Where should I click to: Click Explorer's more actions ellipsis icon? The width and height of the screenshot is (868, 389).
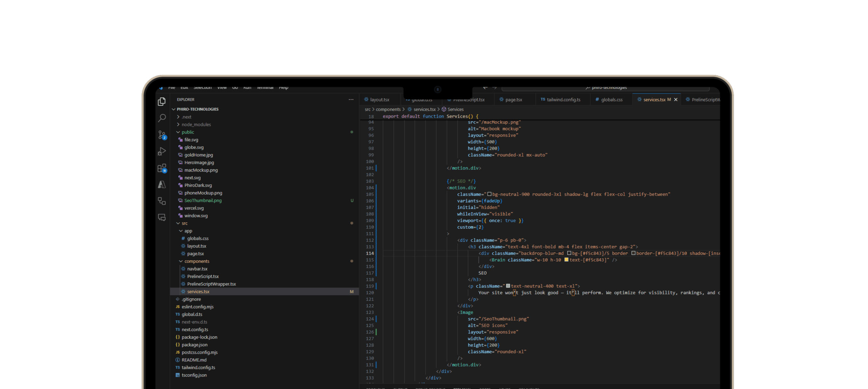[x=351, y=99]
